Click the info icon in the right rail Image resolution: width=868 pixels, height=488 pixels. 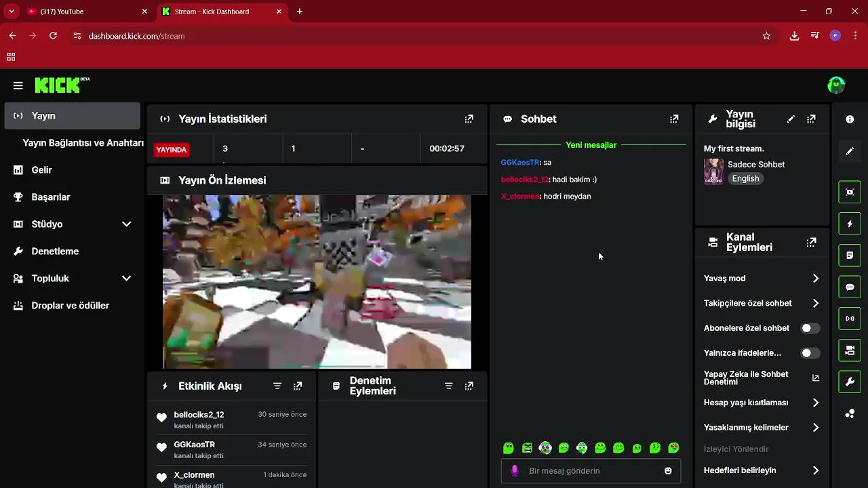[850, 119]
